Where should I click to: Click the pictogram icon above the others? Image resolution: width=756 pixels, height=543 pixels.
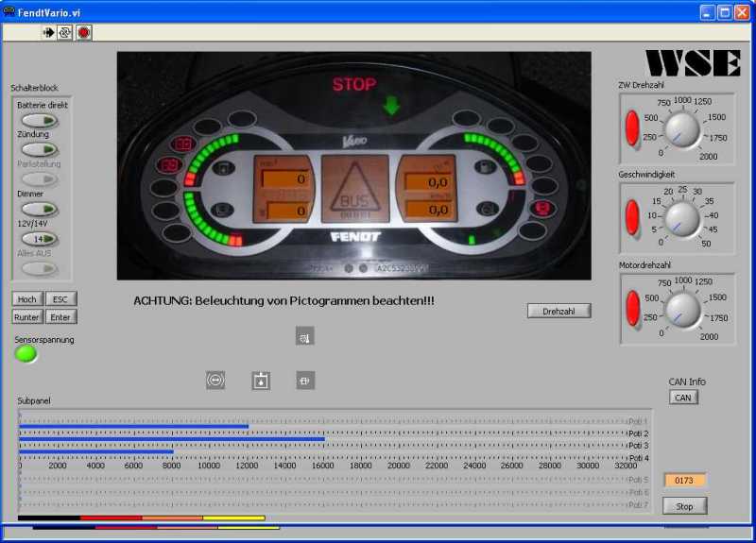[x=304, y=336]
